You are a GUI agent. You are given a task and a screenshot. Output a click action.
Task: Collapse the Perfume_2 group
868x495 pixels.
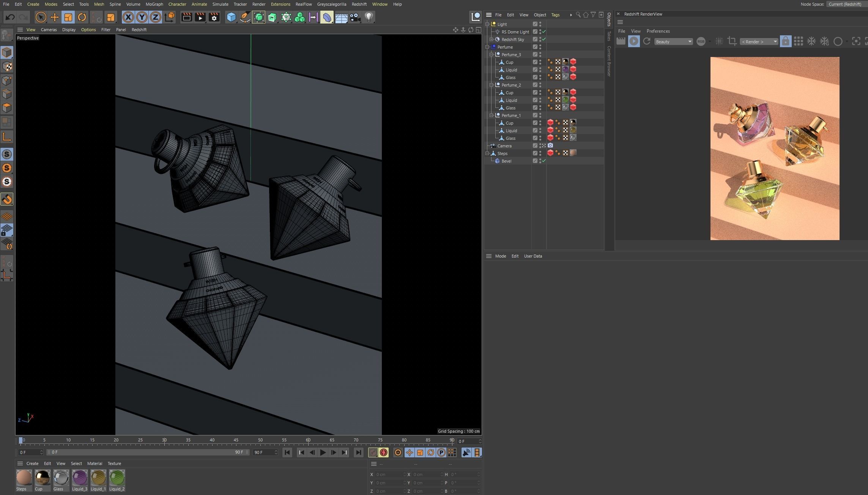pos(491,85)
